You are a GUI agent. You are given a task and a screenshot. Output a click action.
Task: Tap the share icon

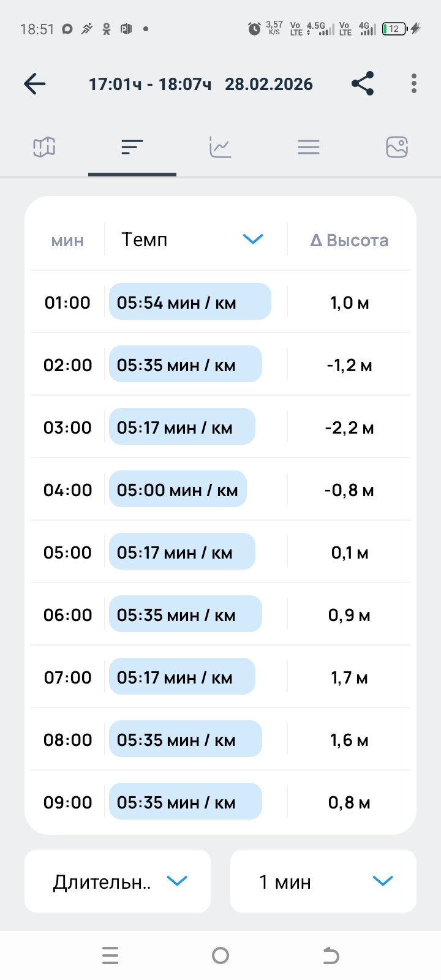click(363, 84)
